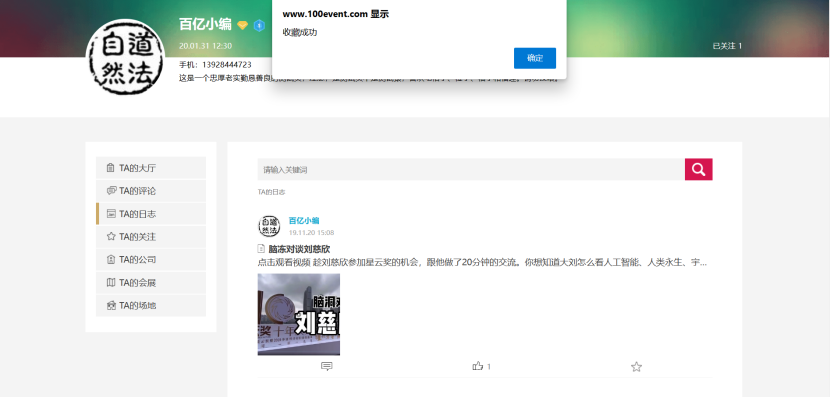Click the small author avatar in post

point(269,226)
